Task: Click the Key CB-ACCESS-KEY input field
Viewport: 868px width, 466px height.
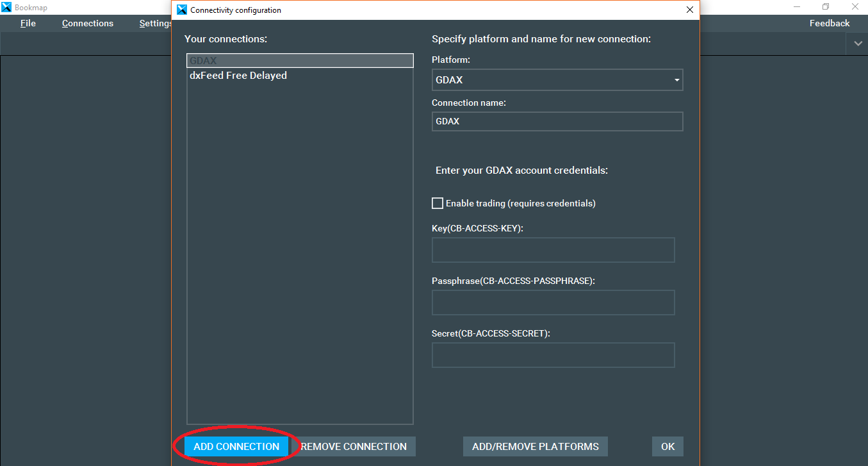Action: [x=553, y=250]
